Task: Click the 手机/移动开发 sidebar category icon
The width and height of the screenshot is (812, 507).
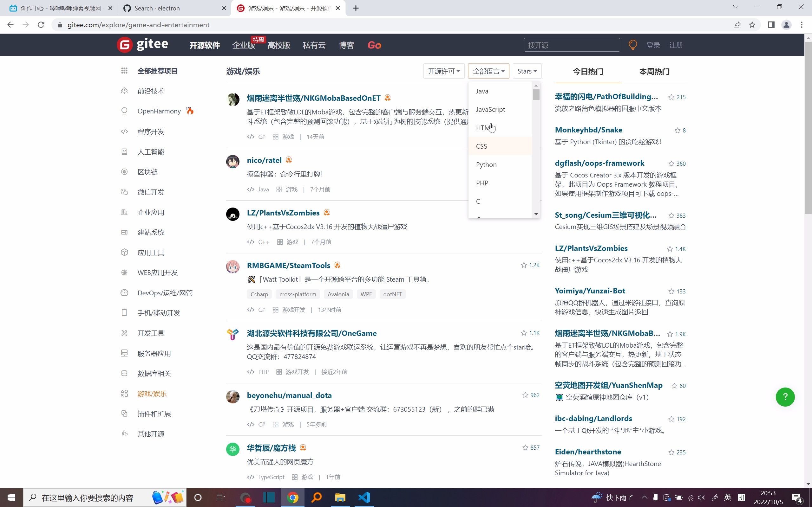Action: click(125, 312)
